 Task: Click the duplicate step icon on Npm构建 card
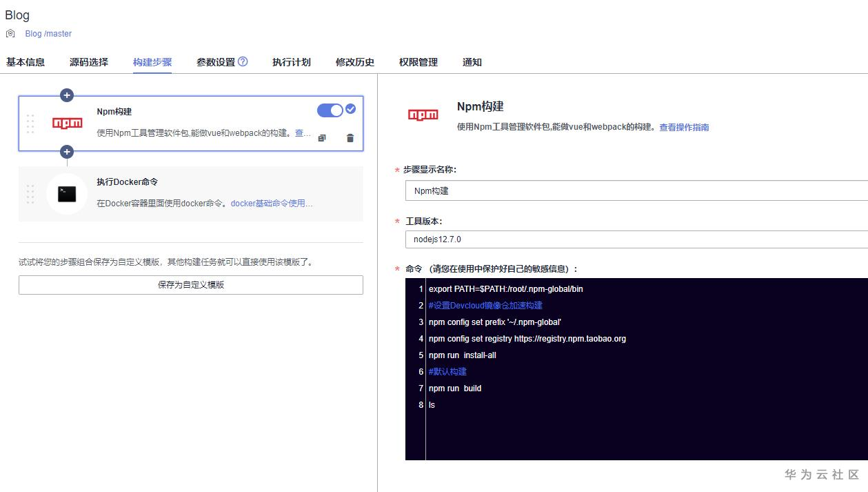[322, 138]
